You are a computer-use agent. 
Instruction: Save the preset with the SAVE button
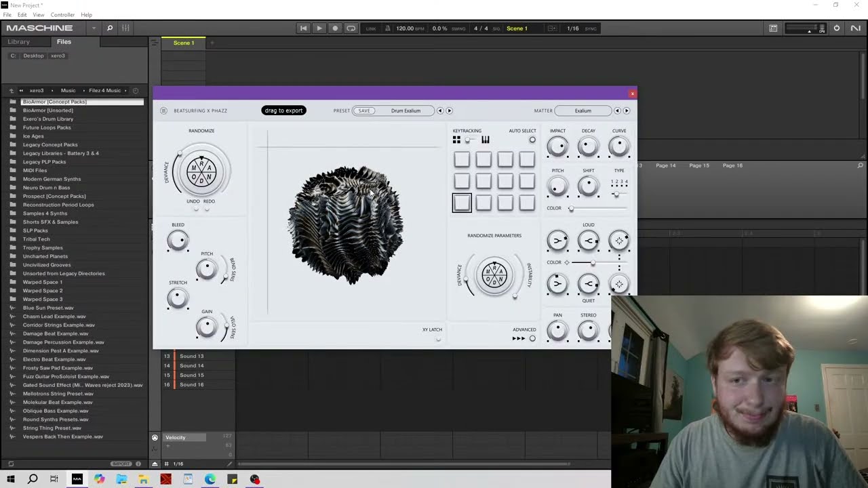pos(364,110)
